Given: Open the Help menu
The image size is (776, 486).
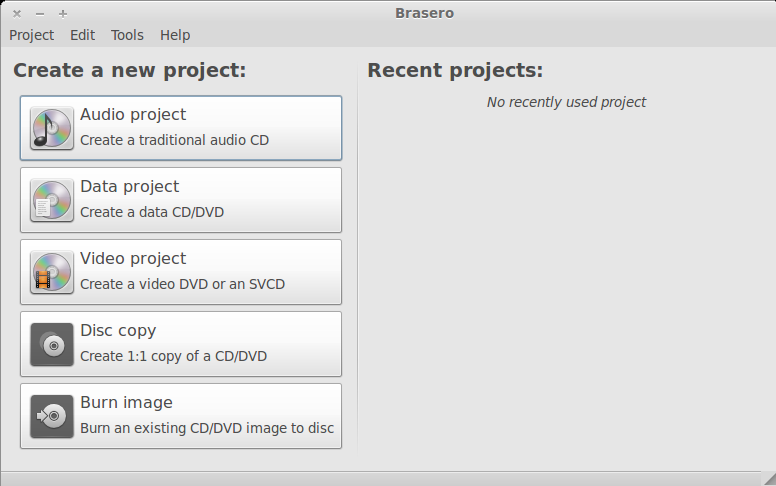Looking at the screenshot, I should pyautogui.click(x=175, y=35).
